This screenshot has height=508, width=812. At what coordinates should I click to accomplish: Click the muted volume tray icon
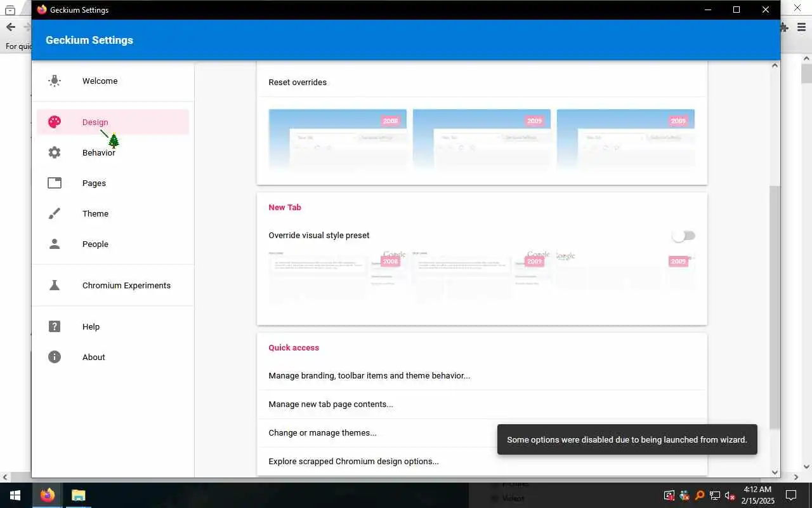click(730, 495)
